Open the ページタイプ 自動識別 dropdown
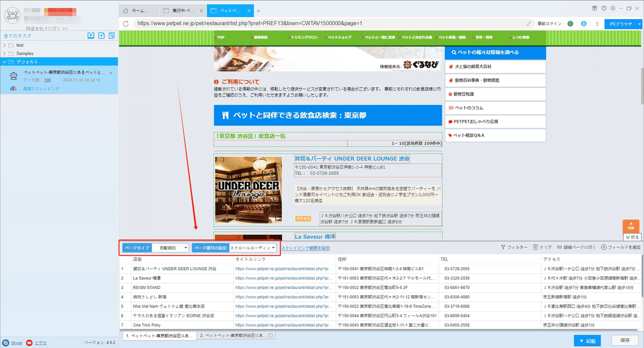This screenshot has height=348, width=644. pos(171,248)
